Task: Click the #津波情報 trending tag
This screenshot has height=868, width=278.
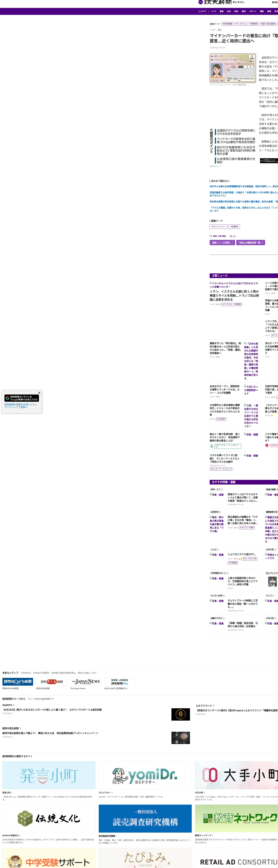Action: (227, 24)
